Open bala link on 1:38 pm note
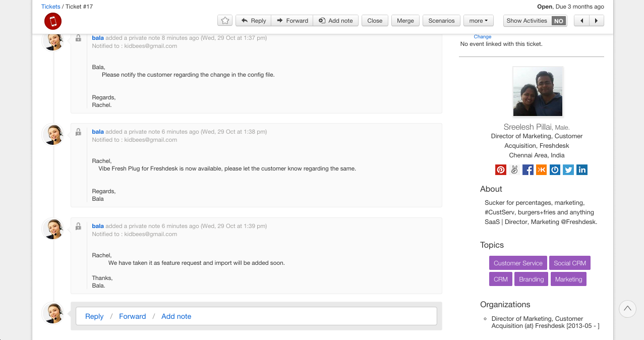Image resolution: width=644 pixels, height=340 pixels. [98, 132]
